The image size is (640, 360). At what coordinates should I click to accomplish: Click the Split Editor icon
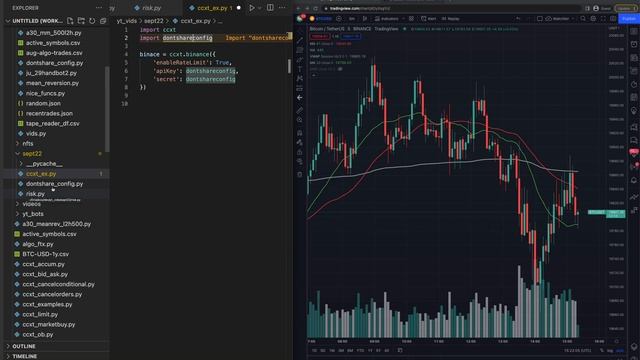pos(270,8)
